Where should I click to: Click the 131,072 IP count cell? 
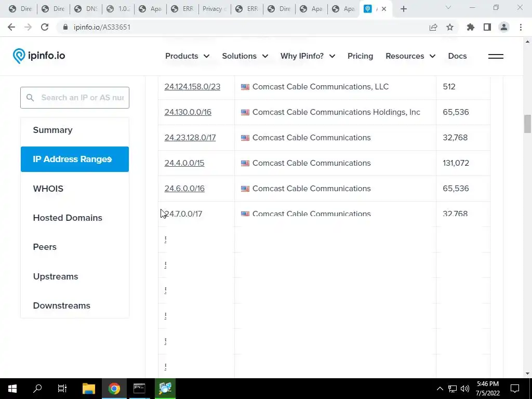point(456,163)
